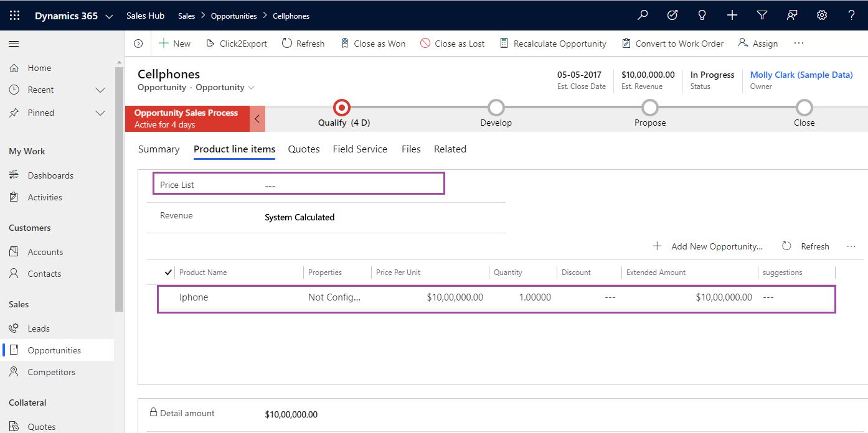868x433 pixels.
Task: Open the advanced find funnel icon
Action: click(x=762, y=16)
